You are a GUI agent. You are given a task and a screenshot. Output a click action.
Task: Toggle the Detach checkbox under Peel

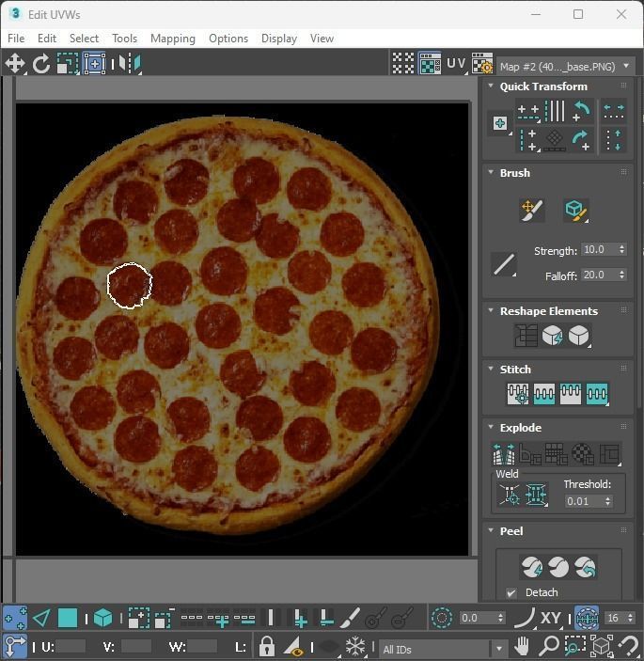click(511, 592)
